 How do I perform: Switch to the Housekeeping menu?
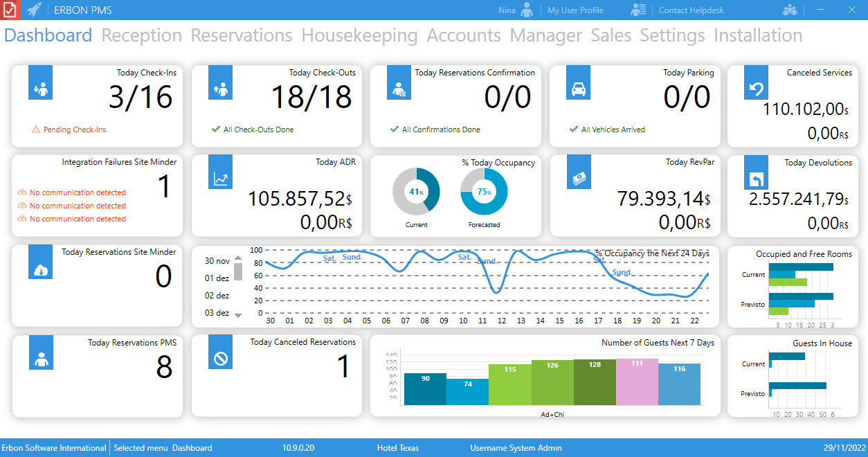click(359, 35)
